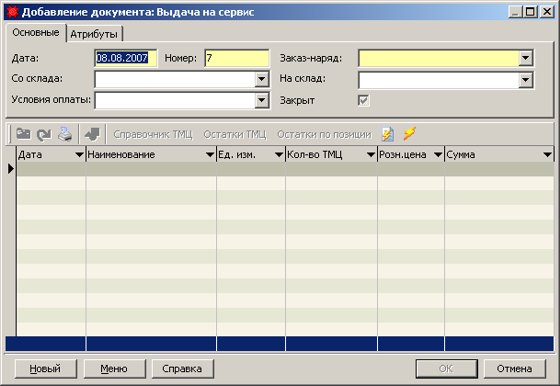
Task: Select the Основные tab
Action: tap(36, 32)
